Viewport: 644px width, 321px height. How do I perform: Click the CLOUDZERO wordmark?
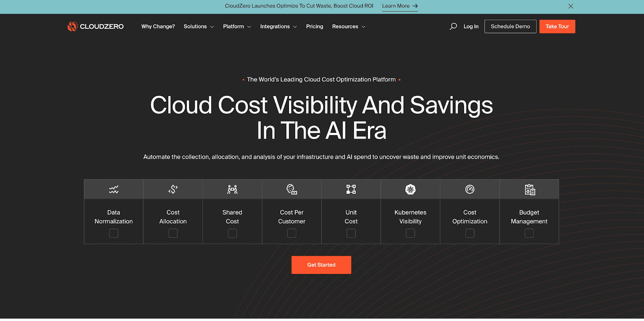click(x=102, y=27)
